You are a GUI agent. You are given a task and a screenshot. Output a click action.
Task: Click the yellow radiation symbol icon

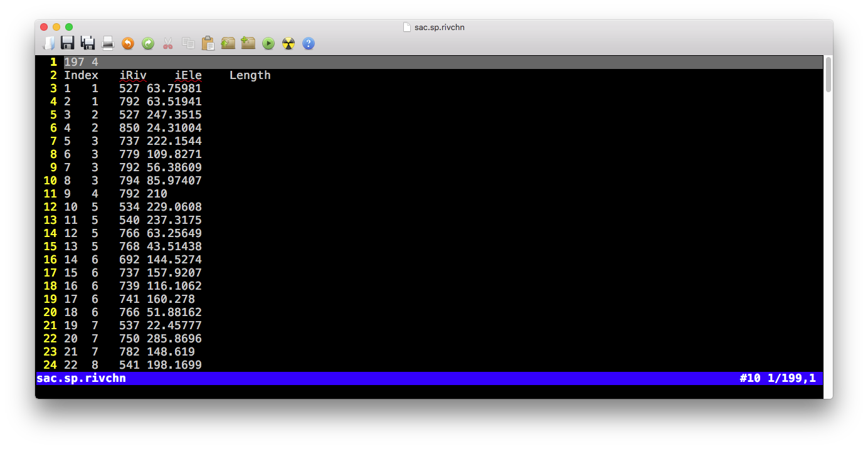pos(288,43)
